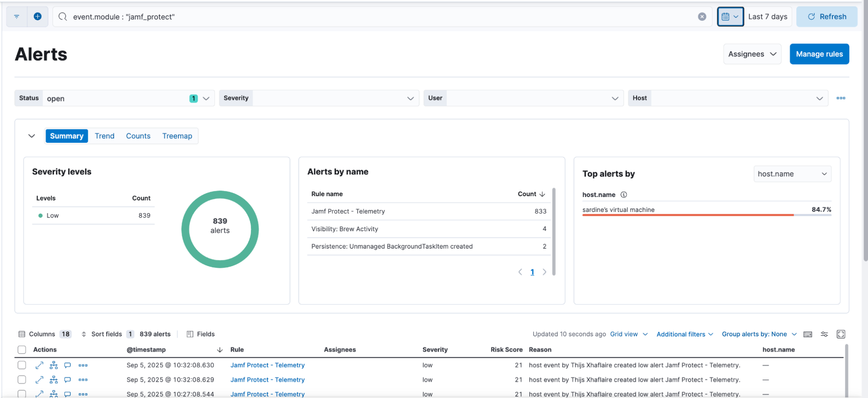
Task: Switch to the Treemap tab
Action: 177,136
